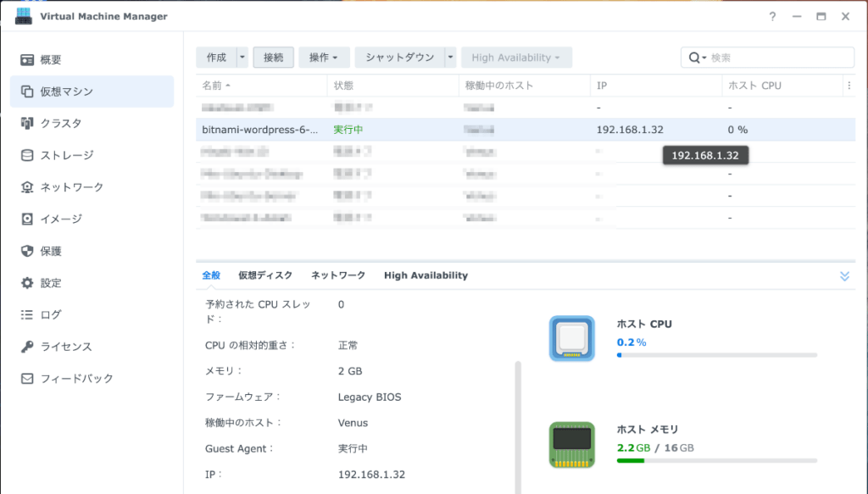Expand the シャットダウン dropdown arrow
This screenshot has height=494, width=868.
click(x=450, y=58)
